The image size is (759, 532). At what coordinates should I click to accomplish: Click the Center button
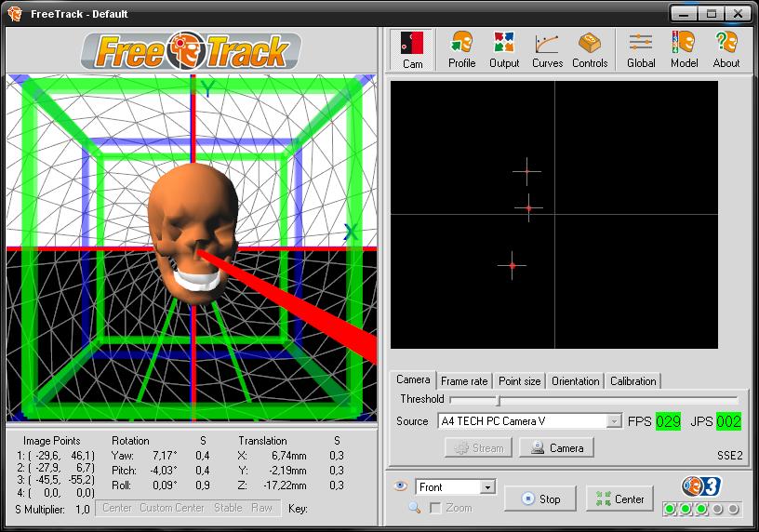pos(619,499)
